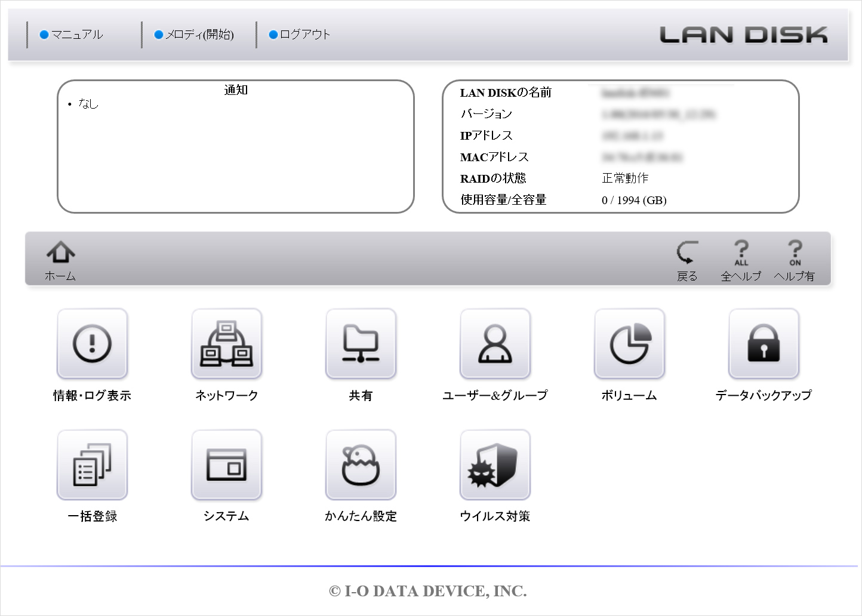
Task: Click the 全ヘルプ question mark icon
Action: point(741,252)
